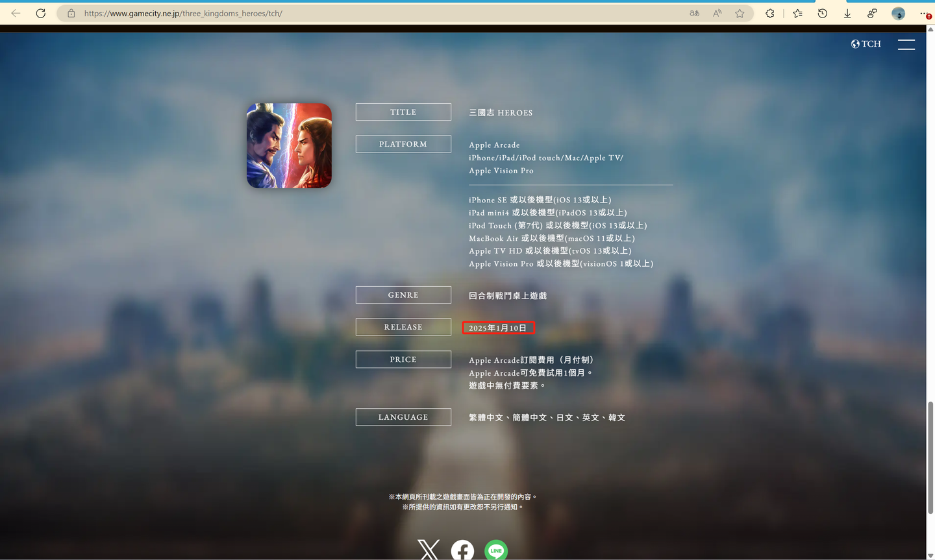This screenshot has height=560, width=935.
Task: Click the RELEASE label box
Action: point(403,327)
